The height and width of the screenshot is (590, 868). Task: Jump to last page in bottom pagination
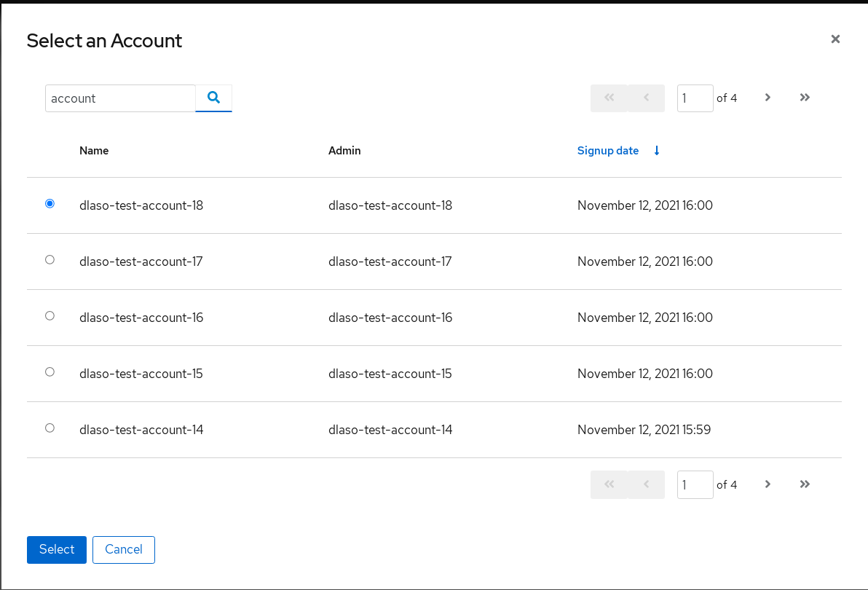click(805, 484)
